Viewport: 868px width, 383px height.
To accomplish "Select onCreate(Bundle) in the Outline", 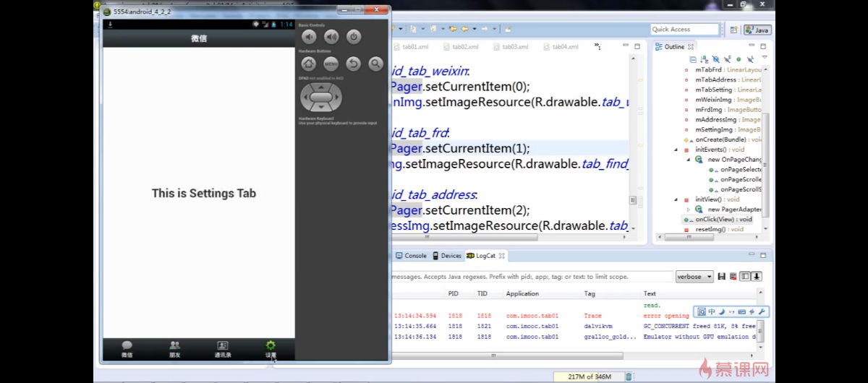I will tap(721, 139).
